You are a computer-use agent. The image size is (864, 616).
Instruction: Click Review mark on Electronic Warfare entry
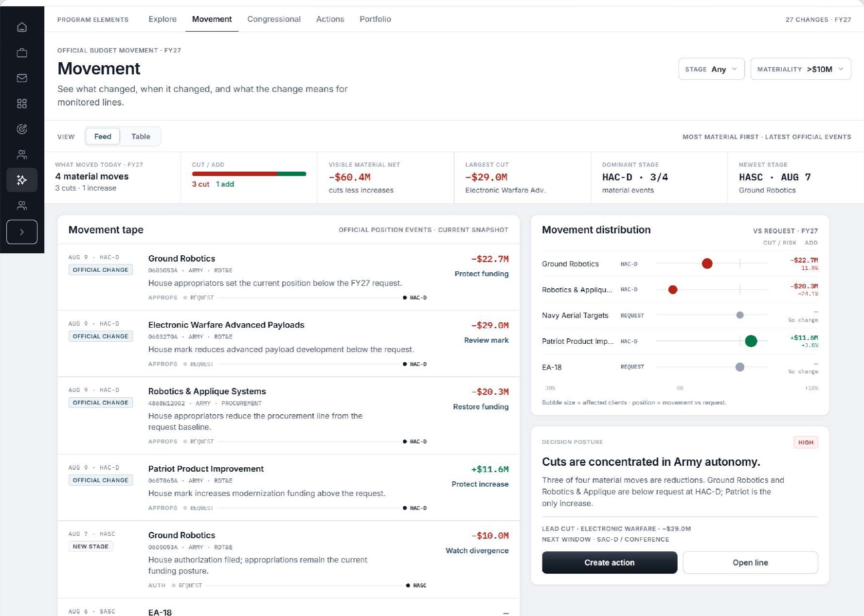[486, 340]
